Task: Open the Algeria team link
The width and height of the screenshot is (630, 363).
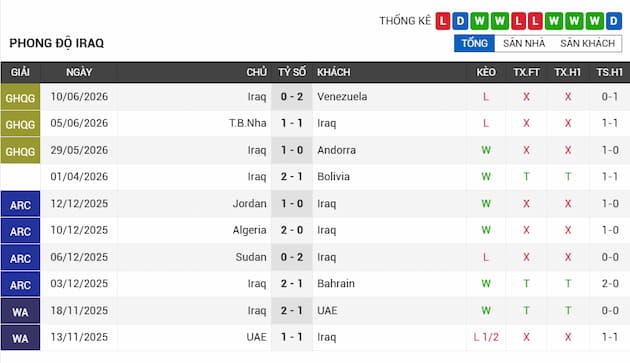Action: tap(250, 230)
